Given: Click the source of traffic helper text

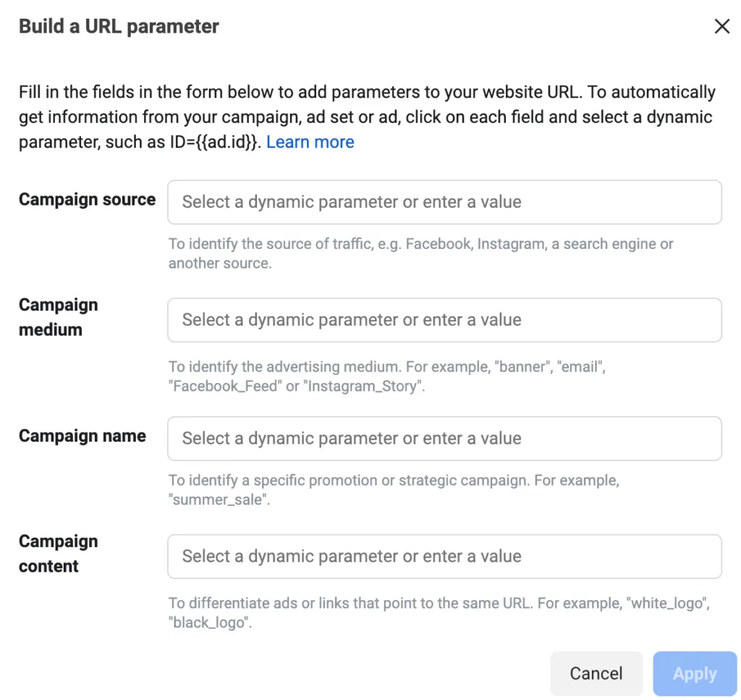Looking at the screenshot, I should point(420,253).
